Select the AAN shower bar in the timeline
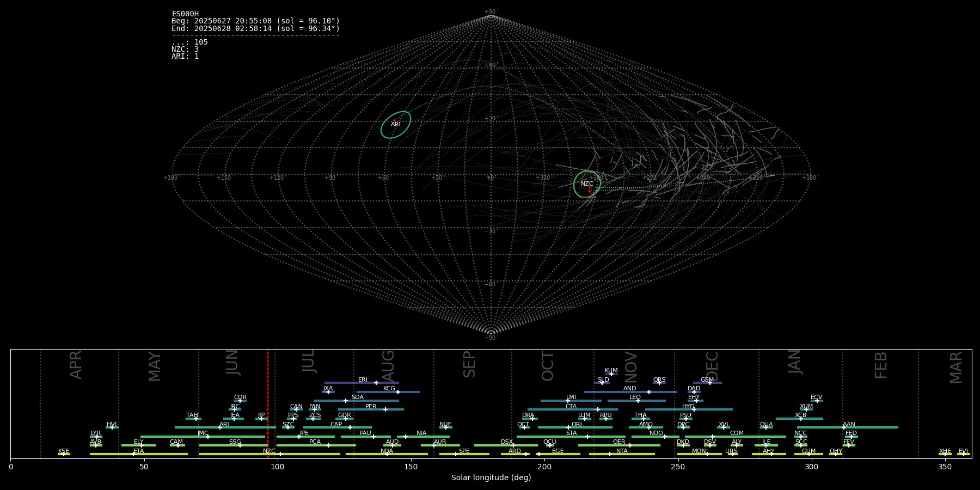 click(848, 427)
